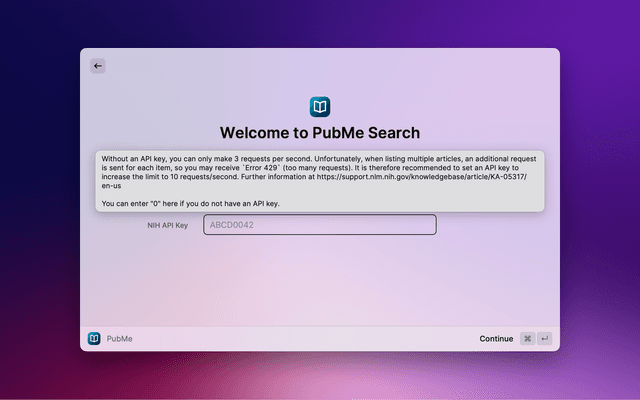The height and width of the screenshot is (400, 640).
Task: Click the PubMe name in footer
Action: coord(120,339)
